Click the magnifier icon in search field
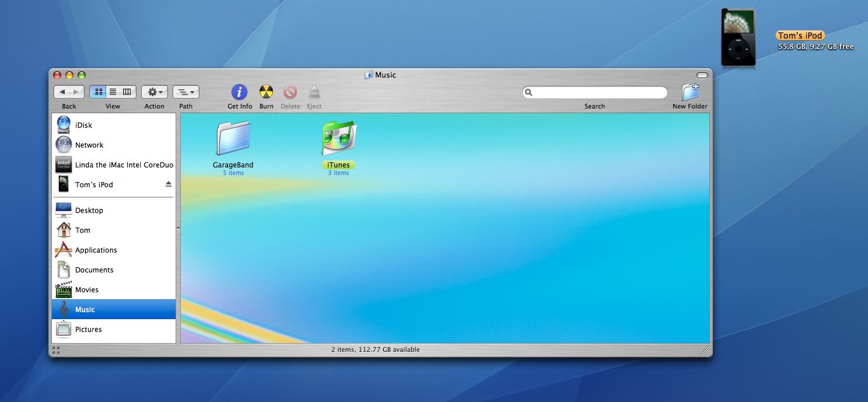The image size is (868, 402). [x=528, y=92]
